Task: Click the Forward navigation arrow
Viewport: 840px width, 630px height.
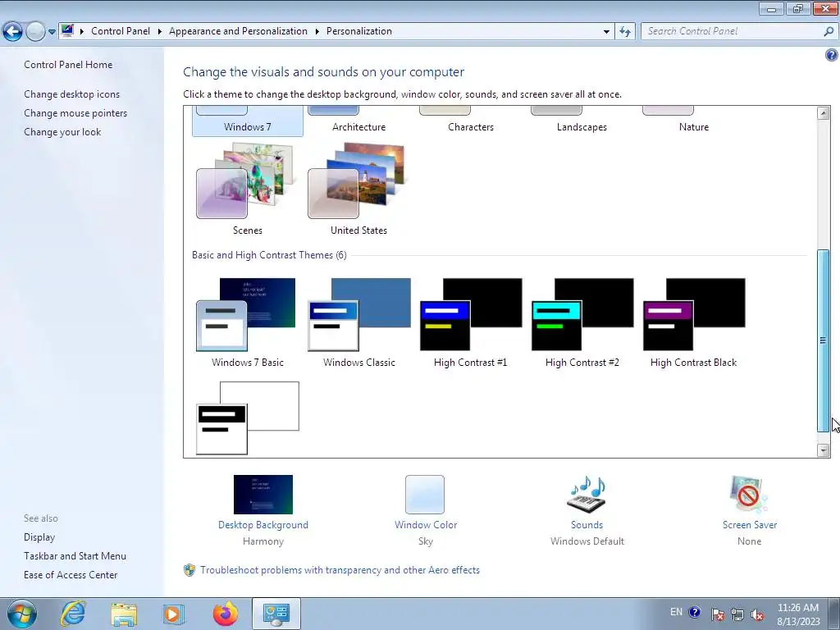Action: 35,31
